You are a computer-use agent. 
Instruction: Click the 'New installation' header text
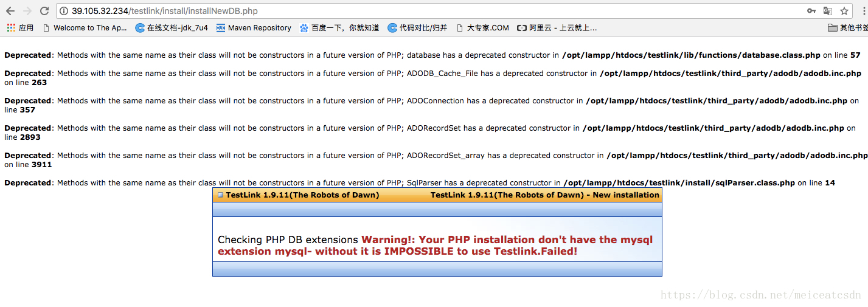pos(626,195)
